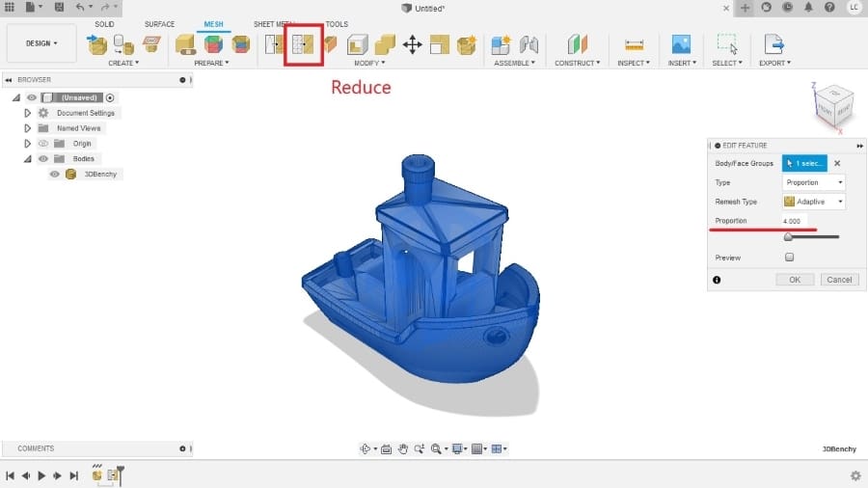Open timeline settings gear icon
The image size is (868, 488).
[855, 475]
